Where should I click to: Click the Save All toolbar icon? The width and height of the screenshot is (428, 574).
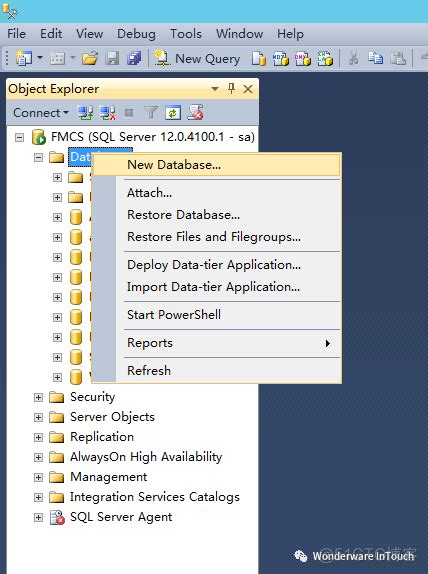(x=134, y=58)
